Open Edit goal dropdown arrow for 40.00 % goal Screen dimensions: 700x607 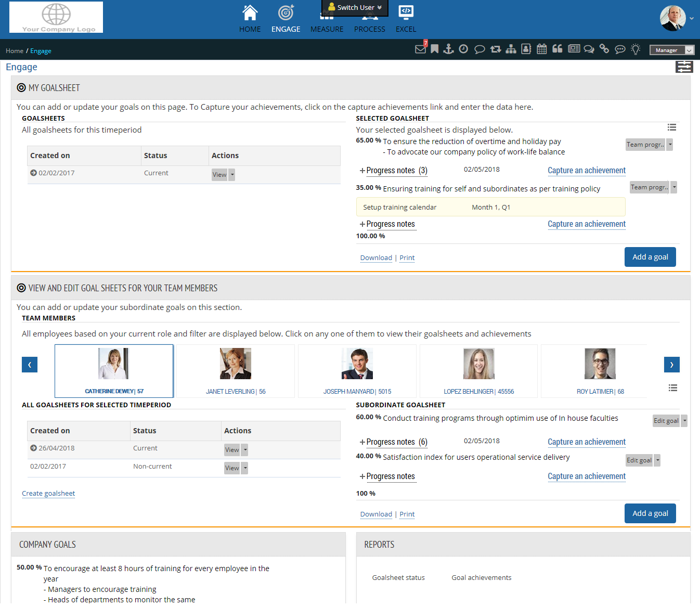point(657,460)
